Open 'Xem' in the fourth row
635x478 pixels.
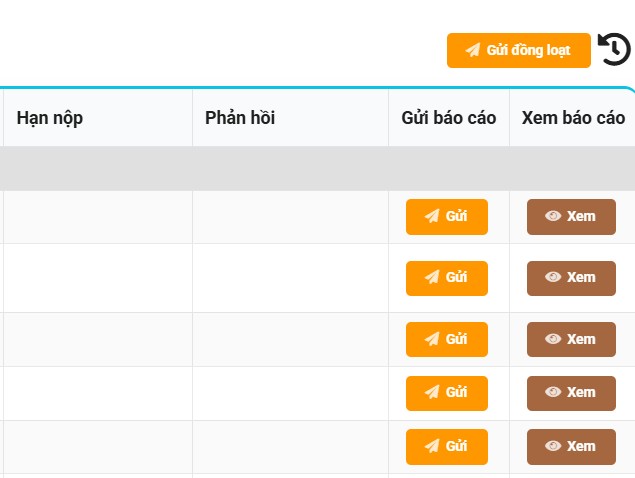(571, 392)
